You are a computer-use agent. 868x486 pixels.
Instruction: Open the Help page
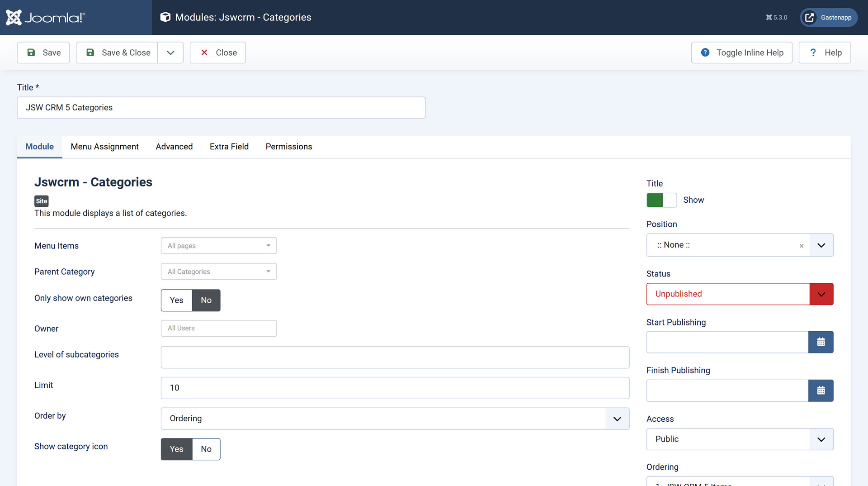[x=825, y=52]
